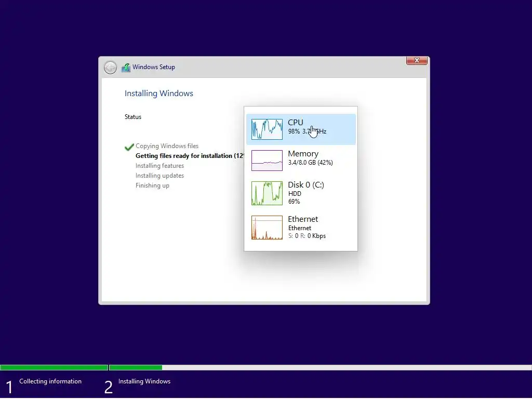Click 'Copying Windows files' step text

[x=167, y=146]
